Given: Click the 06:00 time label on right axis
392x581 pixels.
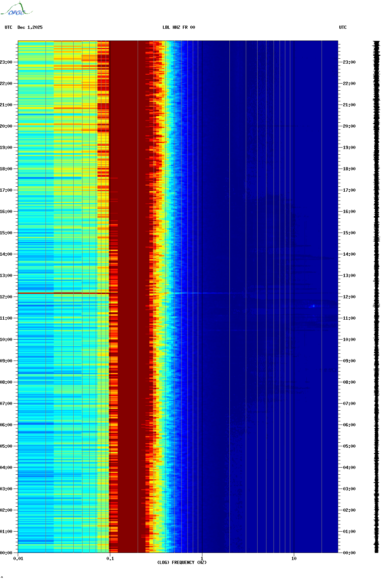Looking at the screenshot, I should (x=349, y=425).
